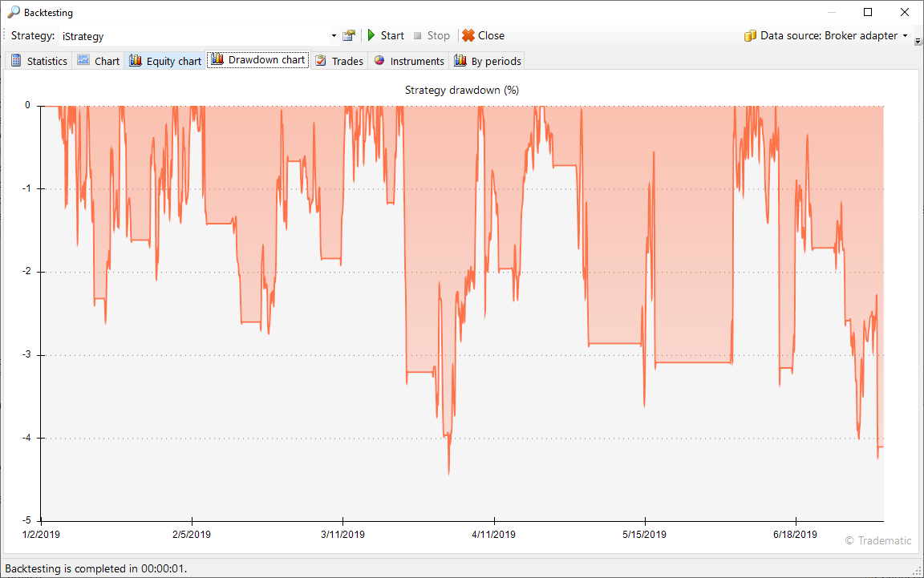The height and width of the screenshot is (578, 924).
Task: Click the strategy properties icon next to the combo box
Action: coord(348,35)
